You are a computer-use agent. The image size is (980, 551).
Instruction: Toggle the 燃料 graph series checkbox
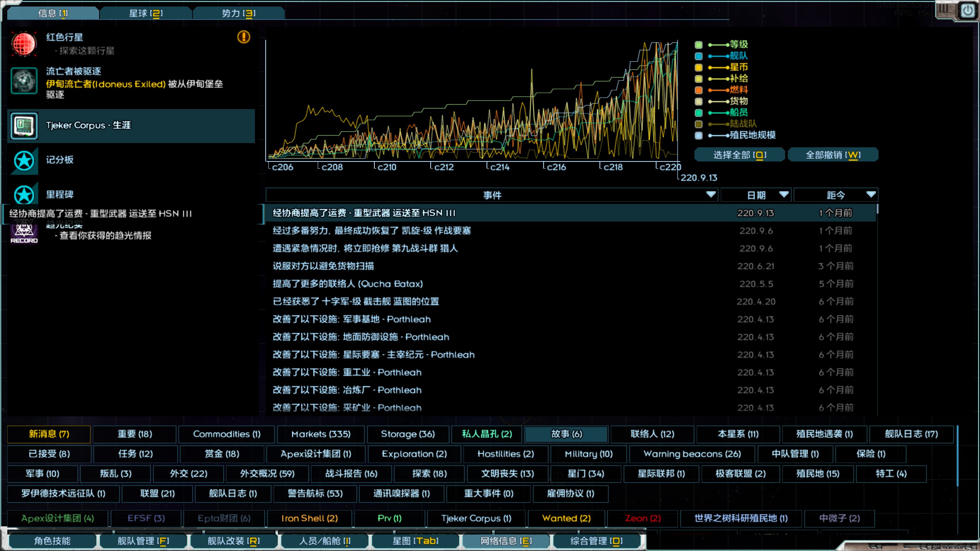699,90
